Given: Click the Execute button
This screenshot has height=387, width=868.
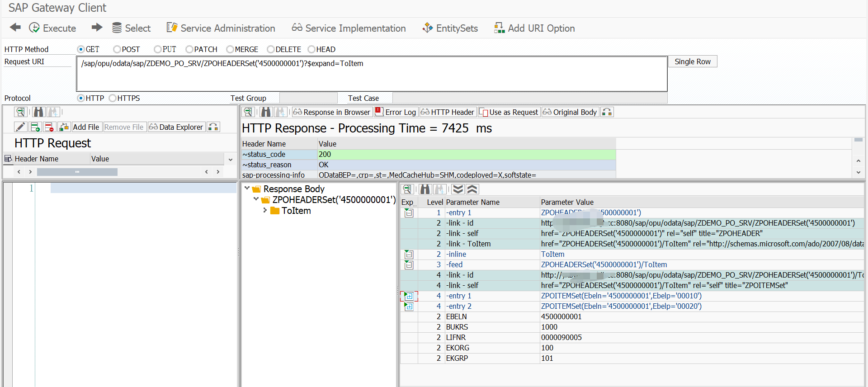Looking at the screenshot, I should pos(52,28).
